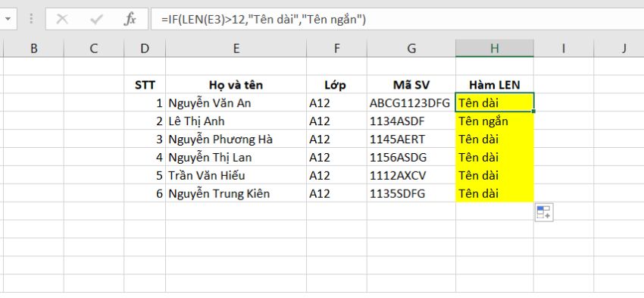
Task: Select column E header
Action: (236, 49)
